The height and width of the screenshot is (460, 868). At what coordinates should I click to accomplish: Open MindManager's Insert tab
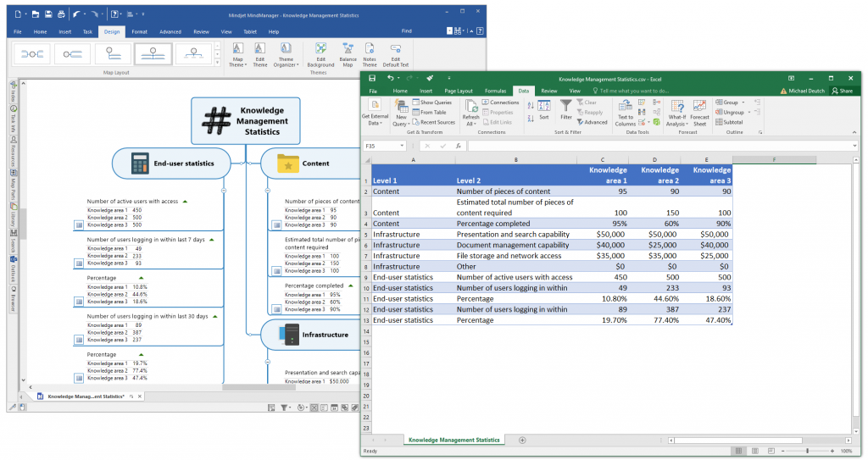(64, 31)
